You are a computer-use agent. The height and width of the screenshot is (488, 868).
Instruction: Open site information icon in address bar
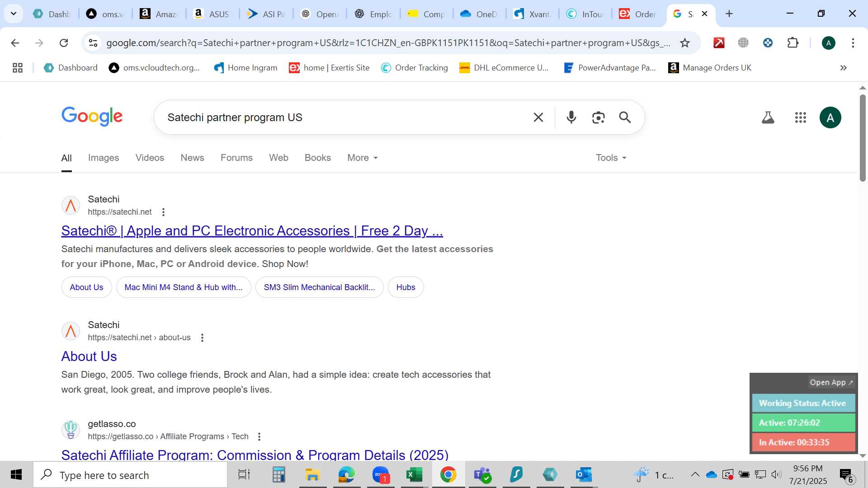pyautogui.click(x=93, y=43)
